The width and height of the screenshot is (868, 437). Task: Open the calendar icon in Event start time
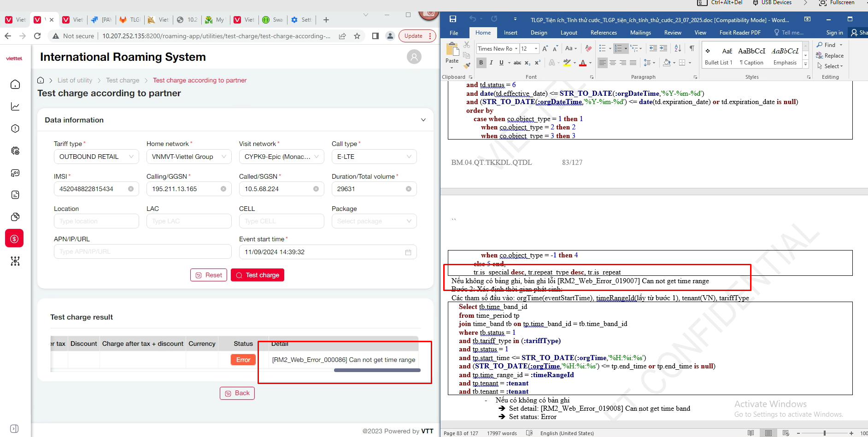408,252
